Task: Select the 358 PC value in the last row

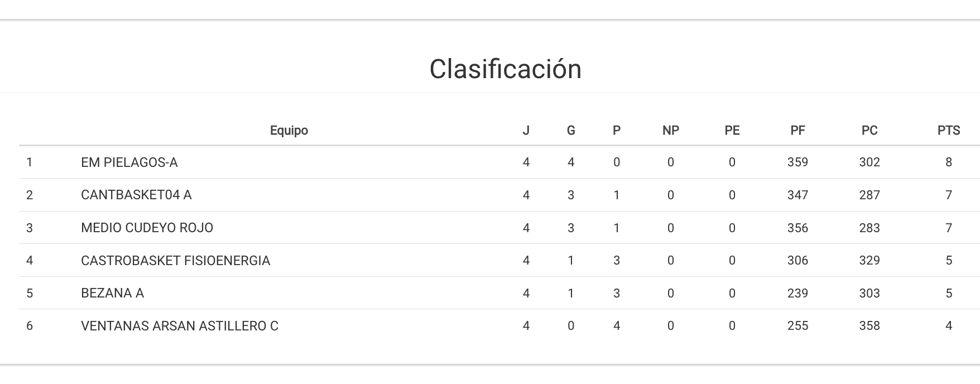Action: coord(869,326)
